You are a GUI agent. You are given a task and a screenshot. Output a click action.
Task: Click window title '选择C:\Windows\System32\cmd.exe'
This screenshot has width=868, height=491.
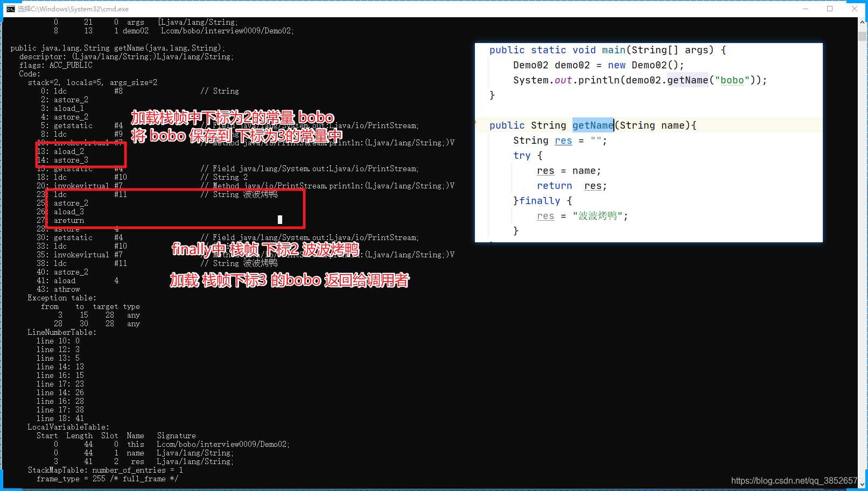point(73,9)
